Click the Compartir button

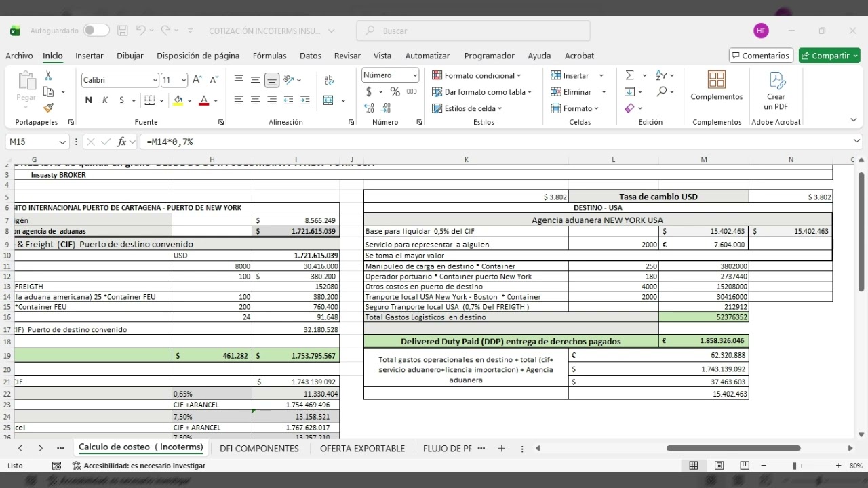[829, 56]
